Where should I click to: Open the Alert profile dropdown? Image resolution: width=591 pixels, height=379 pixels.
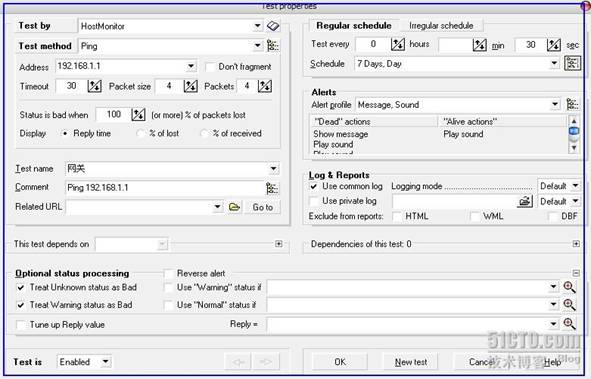click(x=555, y=104)
